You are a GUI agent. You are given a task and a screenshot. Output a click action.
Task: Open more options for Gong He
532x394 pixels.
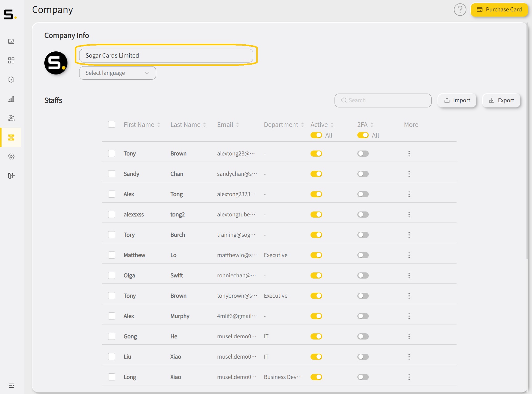[409, 336]
